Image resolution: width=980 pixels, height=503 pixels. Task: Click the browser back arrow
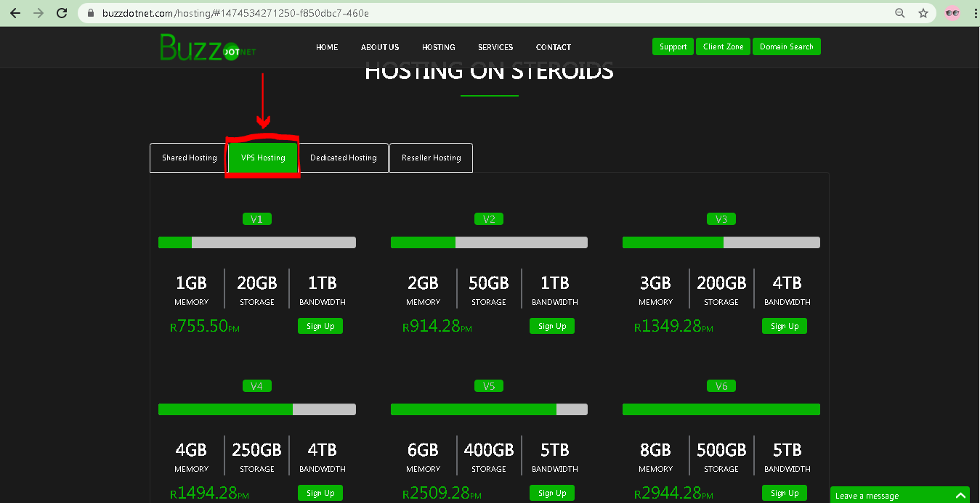(x=15, y=13)
